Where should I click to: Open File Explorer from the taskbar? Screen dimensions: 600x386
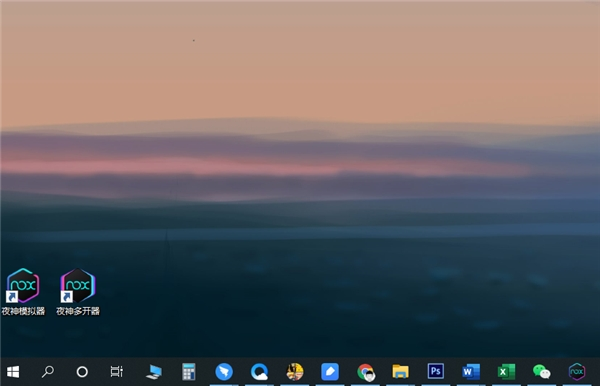tap(400, 371)
